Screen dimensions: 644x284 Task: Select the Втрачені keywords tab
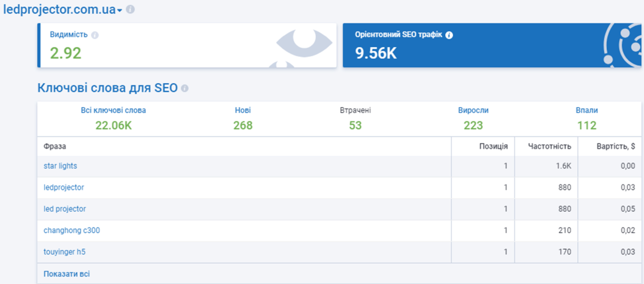tap(355, 110)
